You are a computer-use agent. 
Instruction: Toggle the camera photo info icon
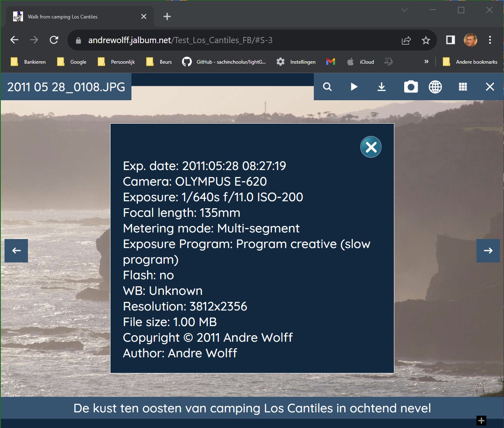click(x=411, y=87)
